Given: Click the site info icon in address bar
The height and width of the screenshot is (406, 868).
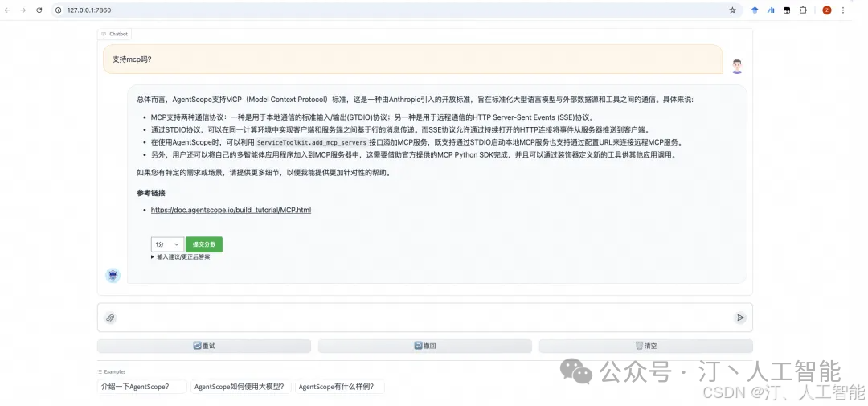Looking at the screenshot, I should [59, 10].
